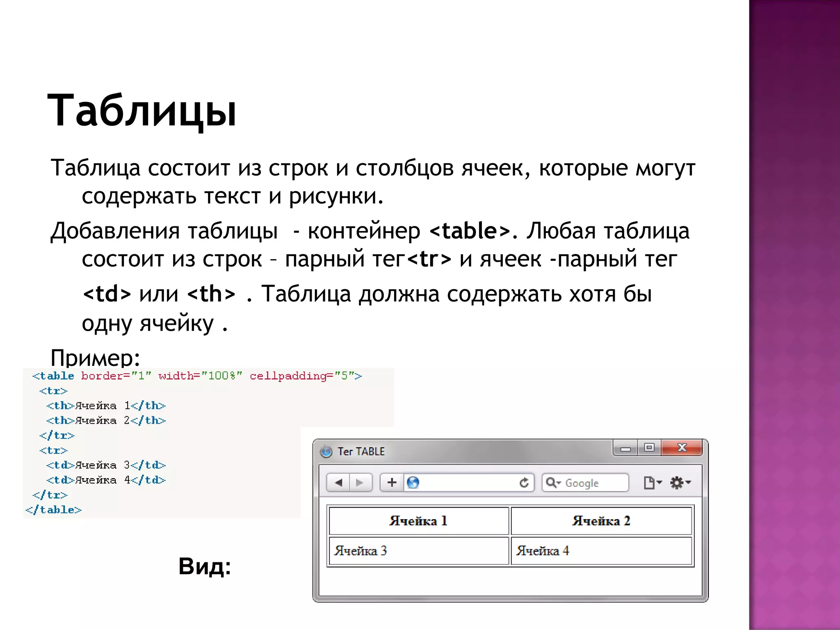840x630 pixels.
Task: Open the gear Settings menu dropdown
Action: coord(680,483)
